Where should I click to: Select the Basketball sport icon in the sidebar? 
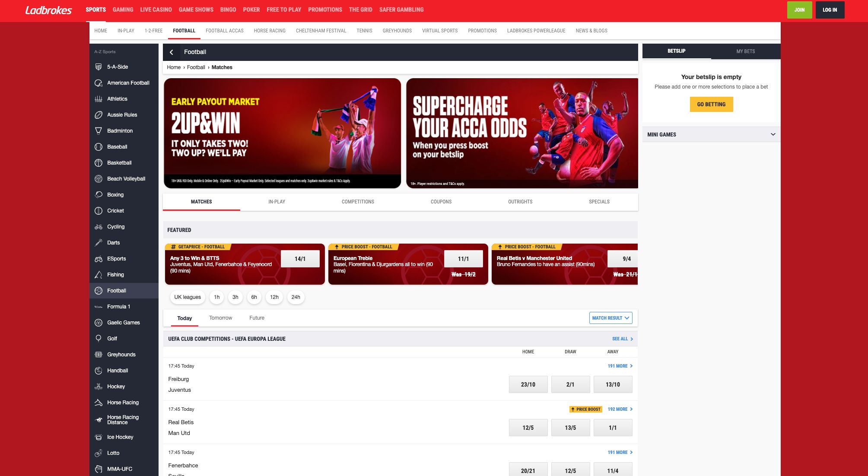99,163
